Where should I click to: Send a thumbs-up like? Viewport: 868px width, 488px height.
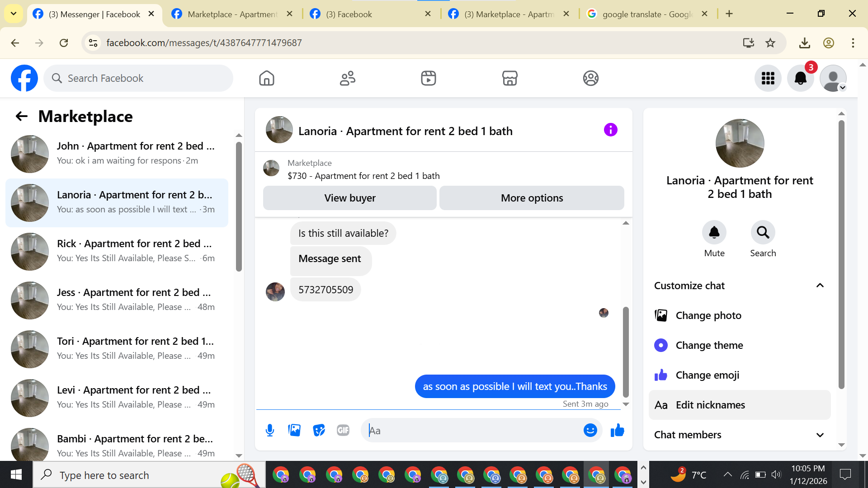pos(617,431)
